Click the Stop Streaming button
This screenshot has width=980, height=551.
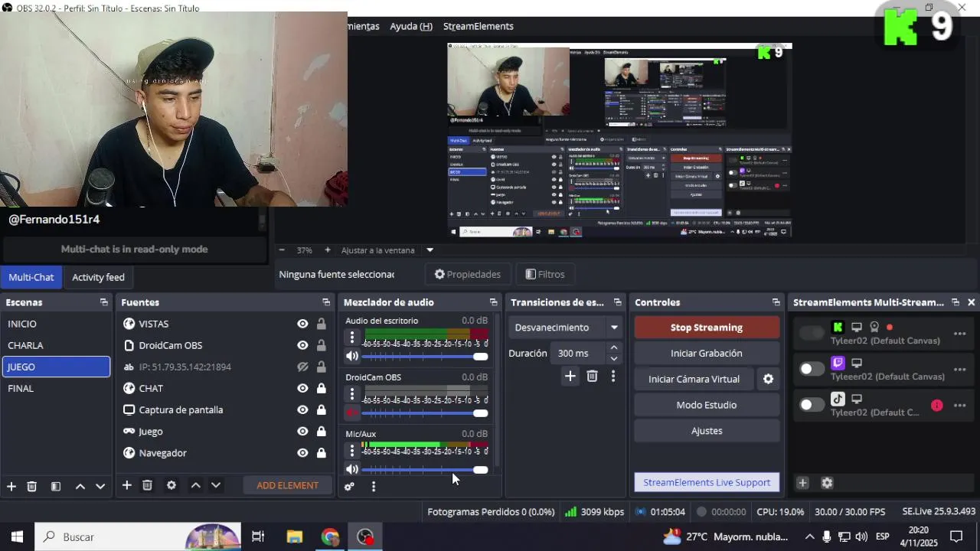[x=707, y=328]
